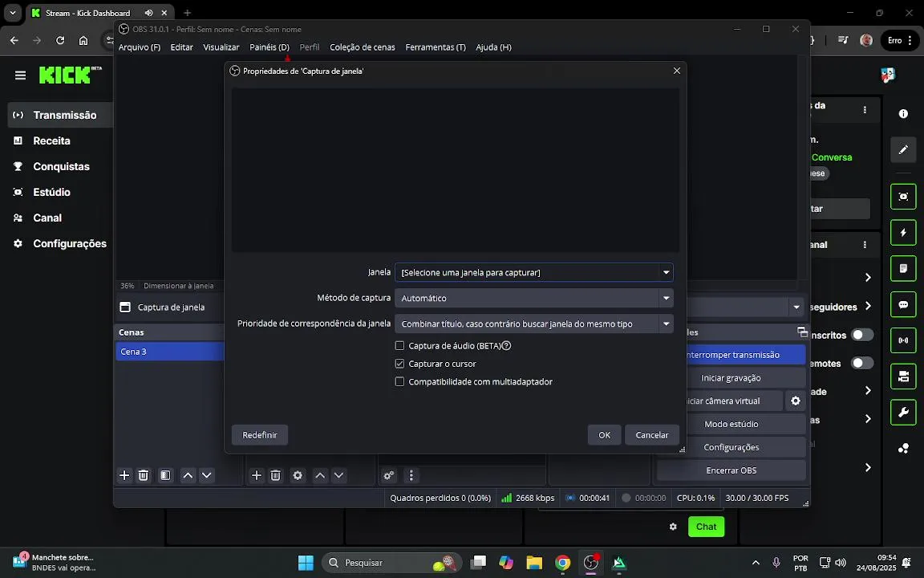The height and width of the screenshot is (578, 924).
Task: Open scene filters icon under Cenas
Action: [165, 475]
